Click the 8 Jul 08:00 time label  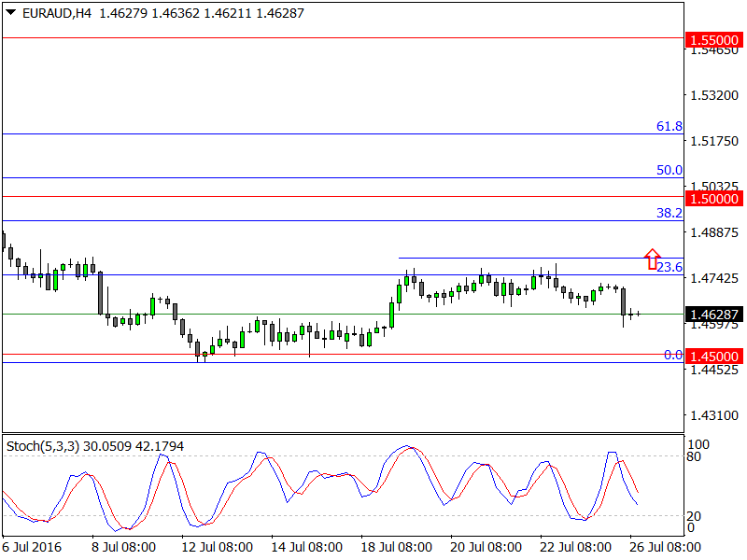click(123, 547)
